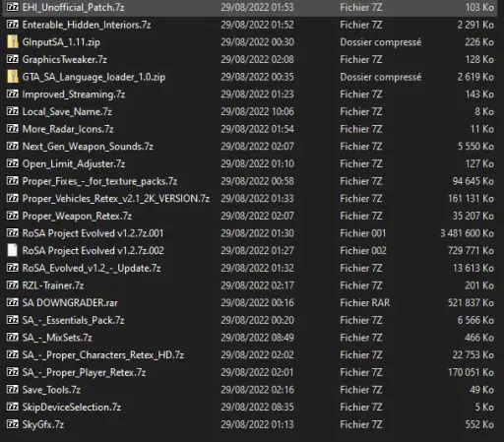Click the type label Fichier 001
The image size is (504, 442).
(x=363, y=233)
